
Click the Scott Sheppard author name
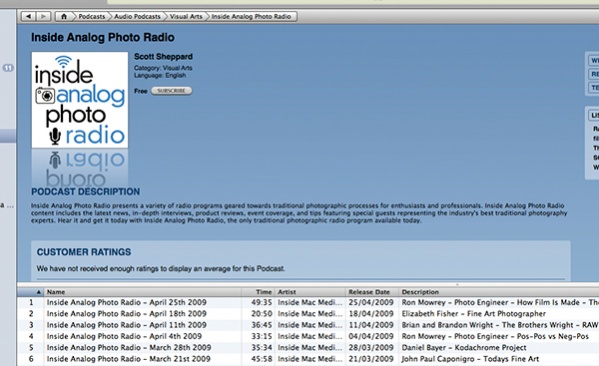[163, 57]
